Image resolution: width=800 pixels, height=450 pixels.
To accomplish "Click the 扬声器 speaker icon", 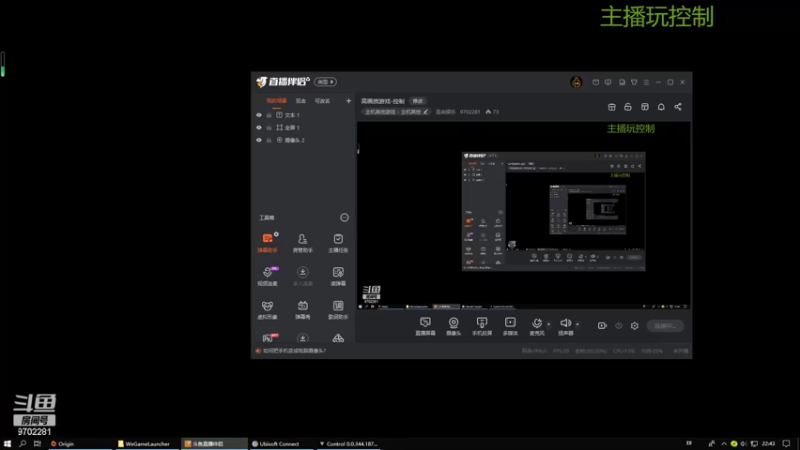I will point(565,323).
